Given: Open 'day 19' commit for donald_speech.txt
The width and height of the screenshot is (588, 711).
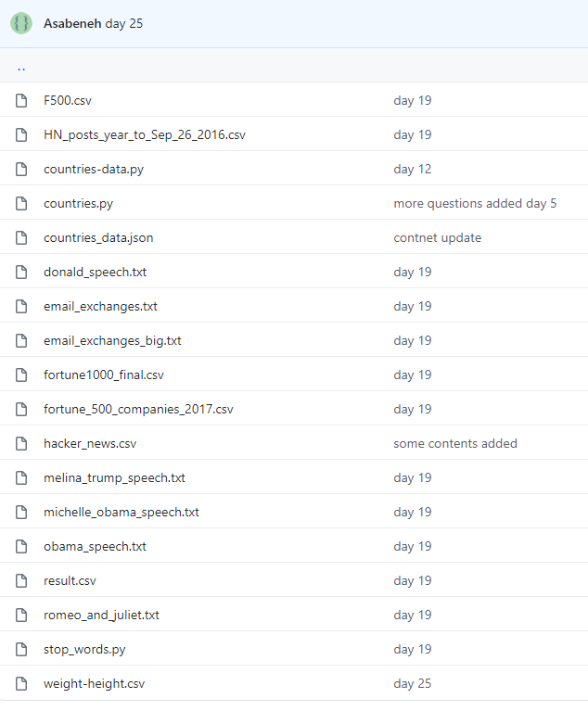Looking at the screenshot, I should tap(413, 272).
